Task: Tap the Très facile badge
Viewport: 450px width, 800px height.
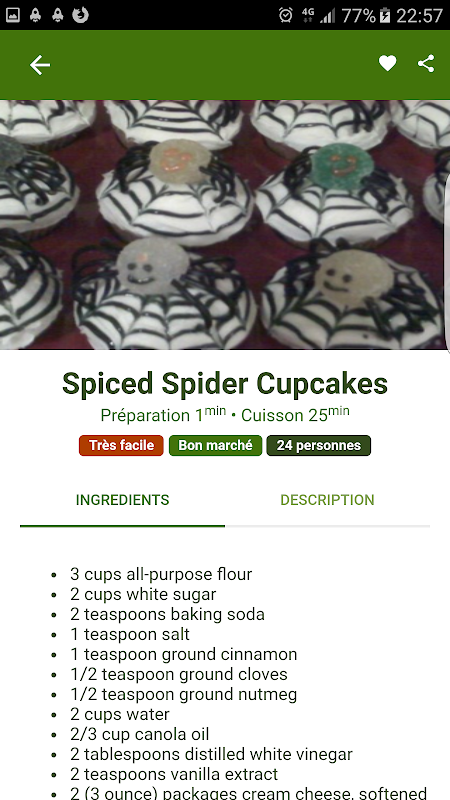Action: pos(121,445)
